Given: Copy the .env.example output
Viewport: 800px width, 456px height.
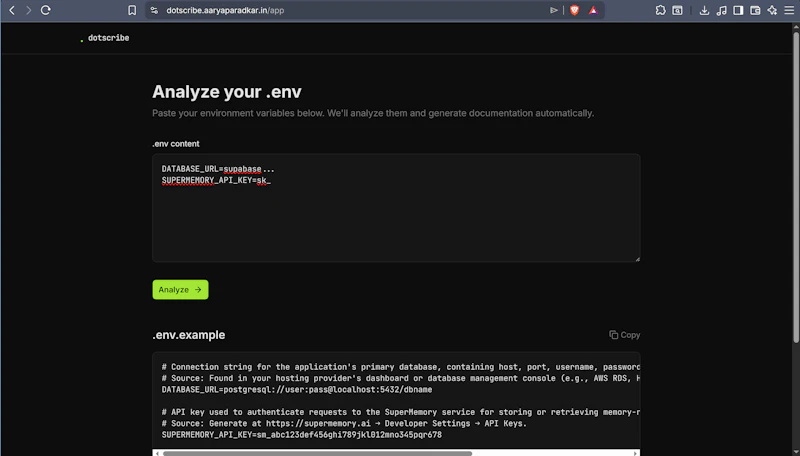Looking at the screenshot, I should 624,335.
